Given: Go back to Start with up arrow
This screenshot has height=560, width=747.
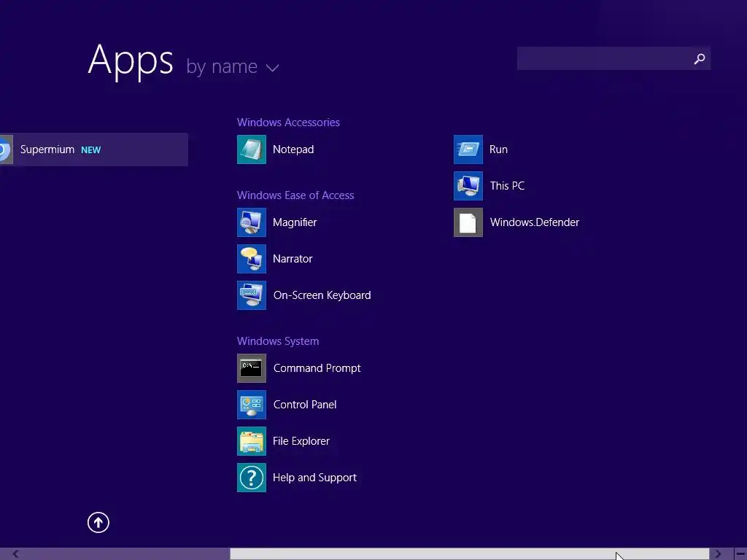Looking at the screenshot, I should (x=98, y=522).
